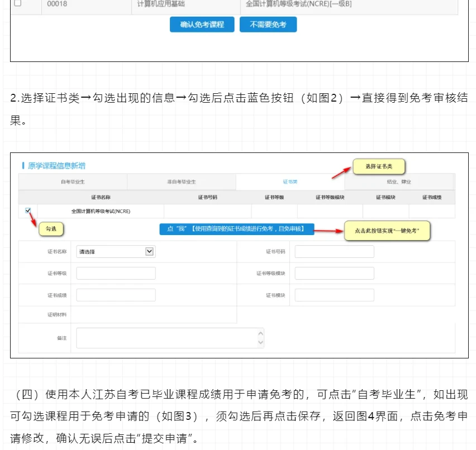The width and height of the screenshot is (476, 450).
Task: Select the 证书类 tab
Action: pyautogui.click(x=290, y=182)
